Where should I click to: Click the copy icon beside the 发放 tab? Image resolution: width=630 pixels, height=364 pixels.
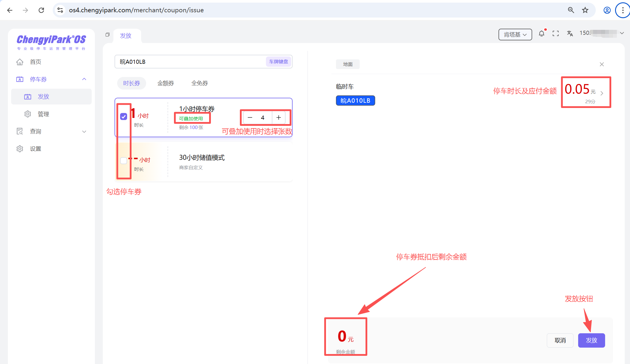click(x=107, y=35)
